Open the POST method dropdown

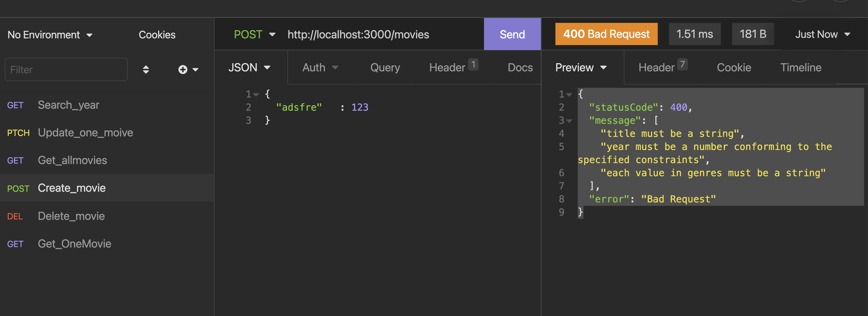click(x=254, y=34)
